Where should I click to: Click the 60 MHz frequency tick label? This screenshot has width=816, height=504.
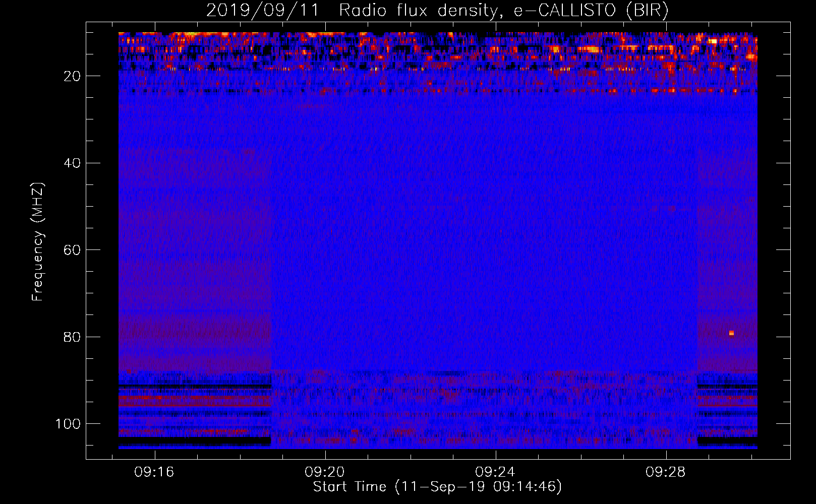coord(73,250)
